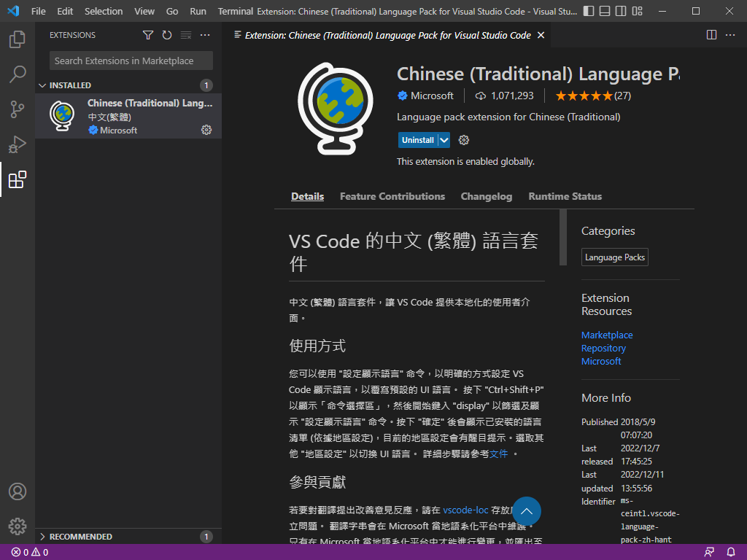Open the Uninstall dropdown arrow
Image resolution: width=747 pixels, height=560 pixels.
pos(444,140)
